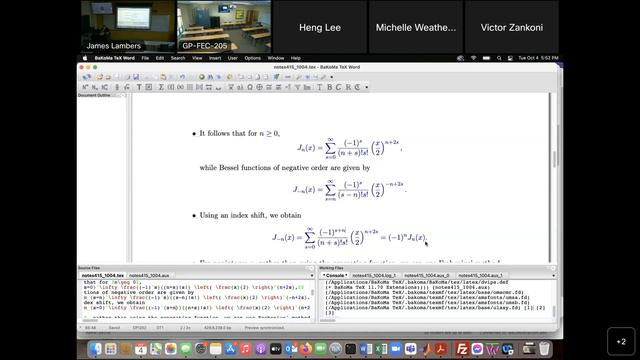Screen dimensions: 640x360
Task: Open the BaKoMa TeX Word application menu
Action: [x=115, y=58]
